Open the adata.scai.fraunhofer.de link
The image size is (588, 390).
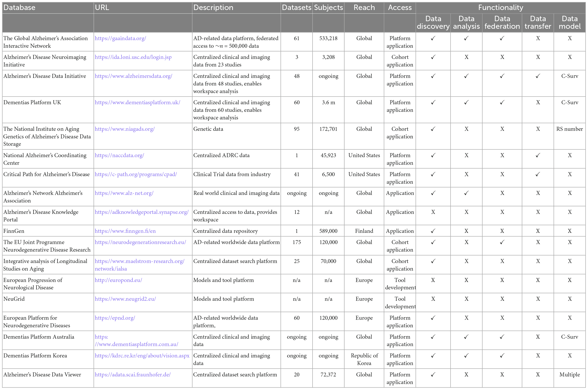click(133, 375)
